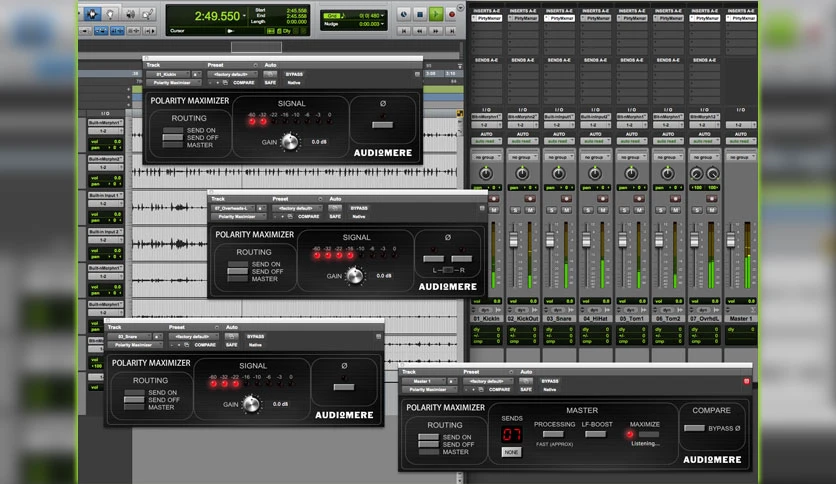
Task: Set routing to SEND ON in the 03_Snare plug-in
Action: (x=134, y=393)
